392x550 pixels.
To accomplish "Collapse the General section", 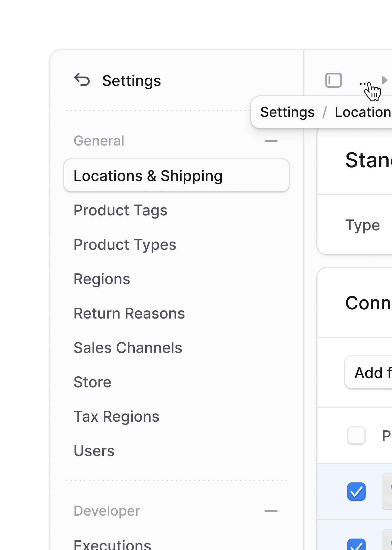I will pos(271,141).
